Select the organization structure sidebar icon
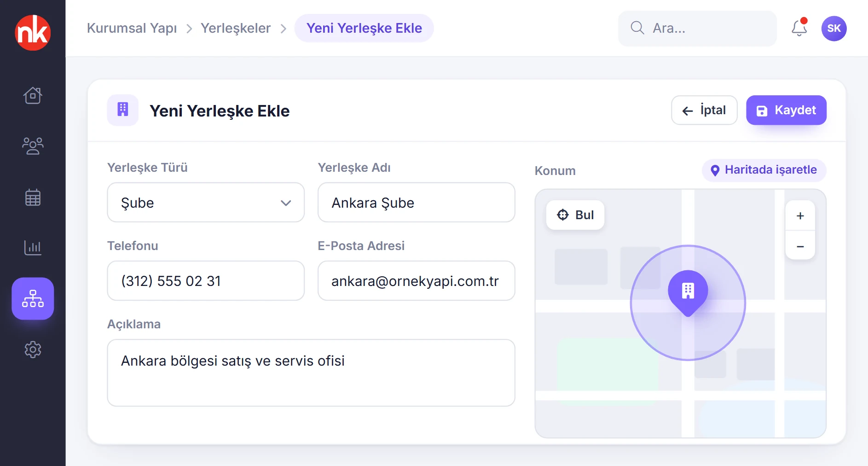 [33, 298]
